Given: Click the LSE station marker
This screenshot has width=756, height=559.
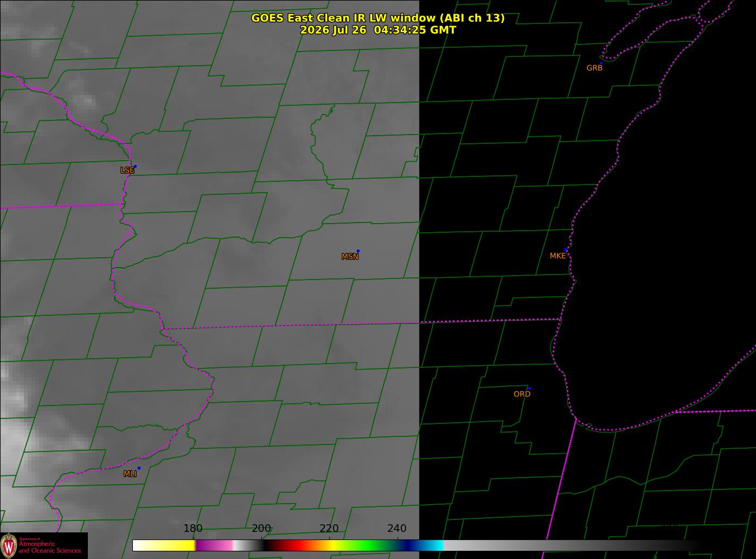Looking at the screenshot, I should coord(135,166).
